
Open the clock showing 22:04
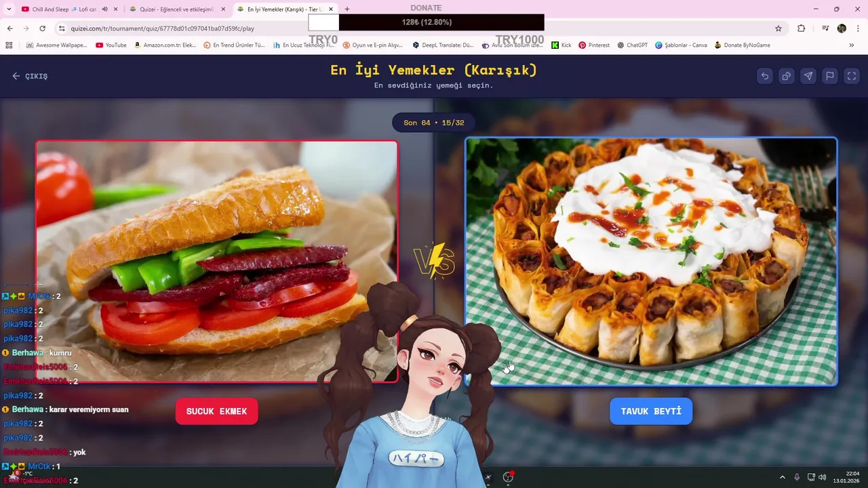tap(847, 477)
